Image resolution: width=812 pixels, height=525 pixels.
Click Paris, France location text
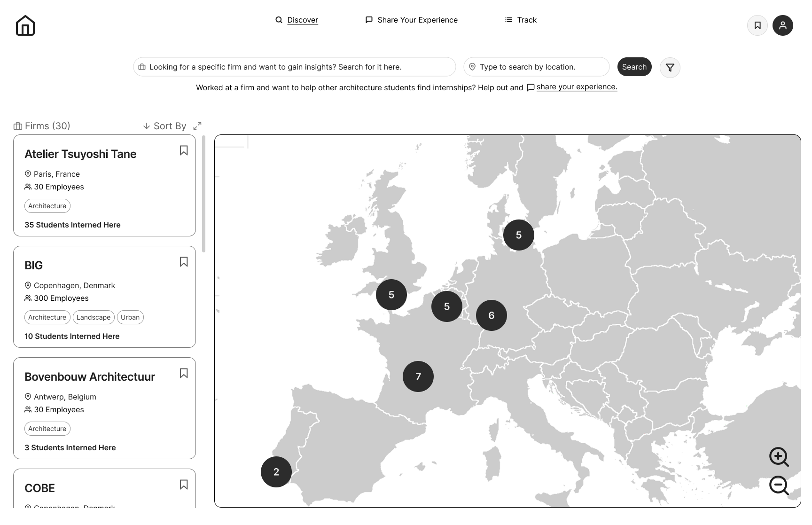pos(57,174)
